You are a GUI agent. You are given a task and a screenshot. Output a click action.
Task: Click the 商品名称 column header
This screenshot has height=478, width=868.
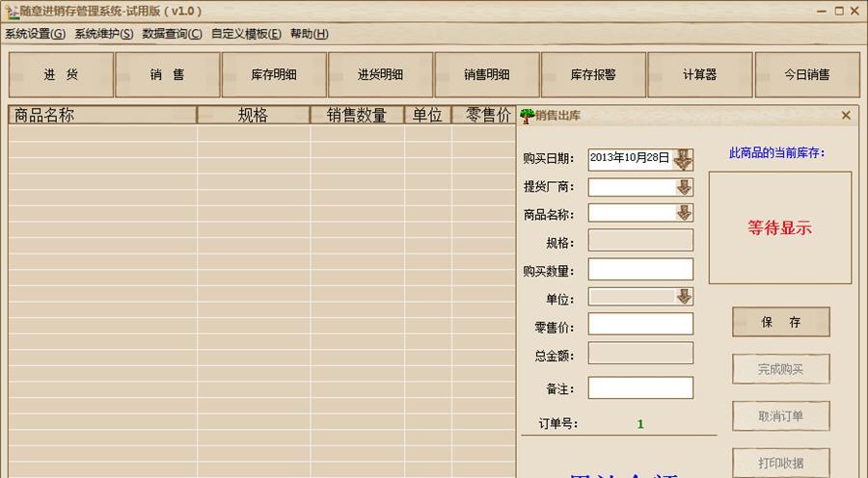(102, 115)
